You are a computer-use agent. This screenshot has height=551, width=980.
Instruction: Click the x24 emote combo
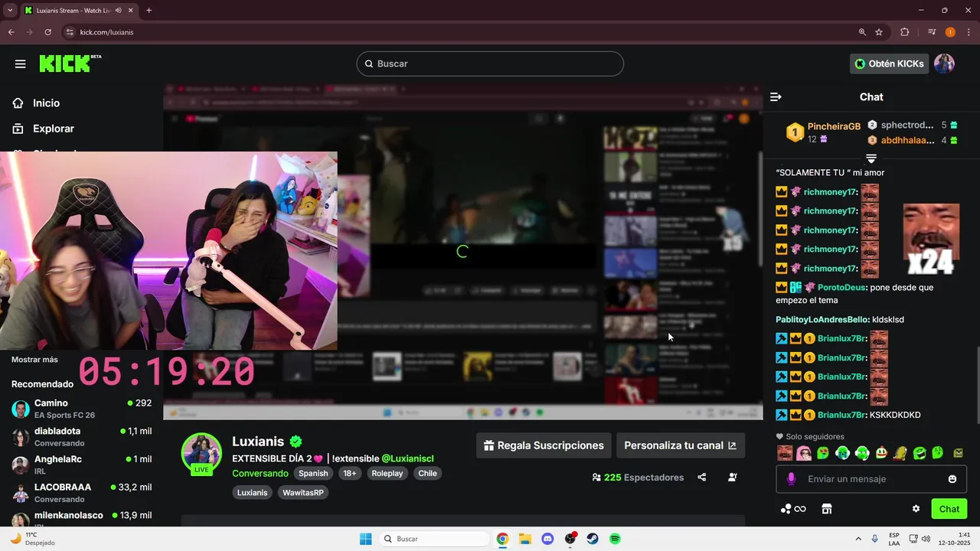931,239
